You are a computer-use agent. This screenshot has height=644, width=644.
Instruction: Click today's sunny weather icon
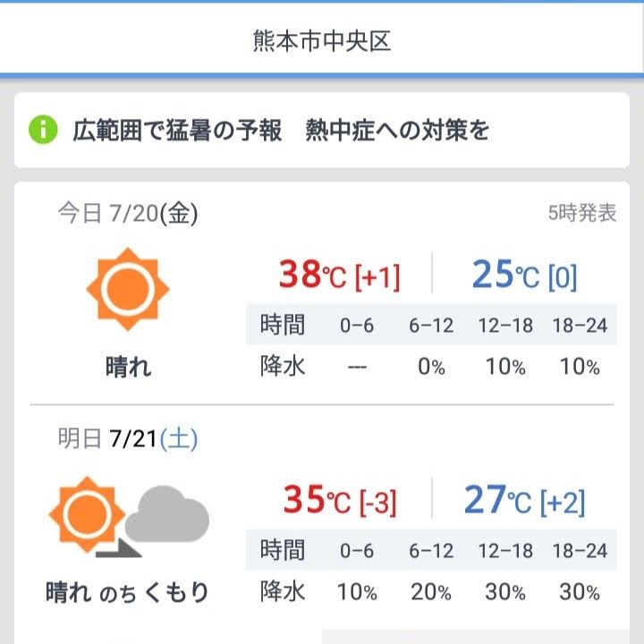tap(128, 289)
